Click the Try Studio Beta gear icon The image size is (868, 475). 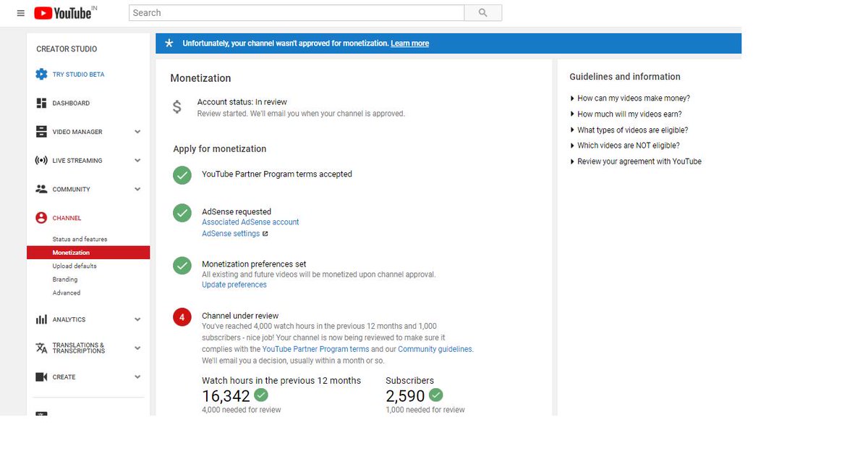(41, 75)
